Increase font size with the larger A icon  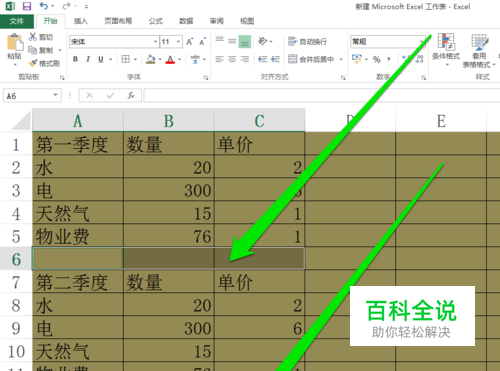(190, 42)
